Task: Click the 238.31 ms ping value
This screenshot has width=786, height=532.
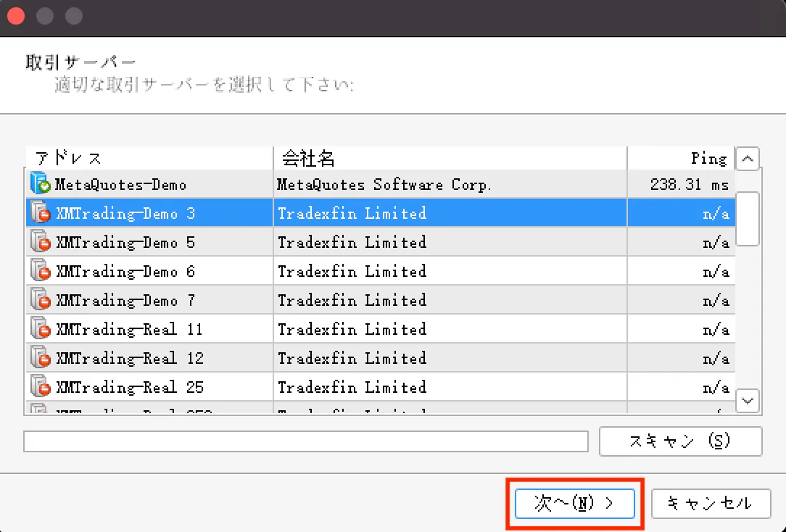Action: click(690, 185)
